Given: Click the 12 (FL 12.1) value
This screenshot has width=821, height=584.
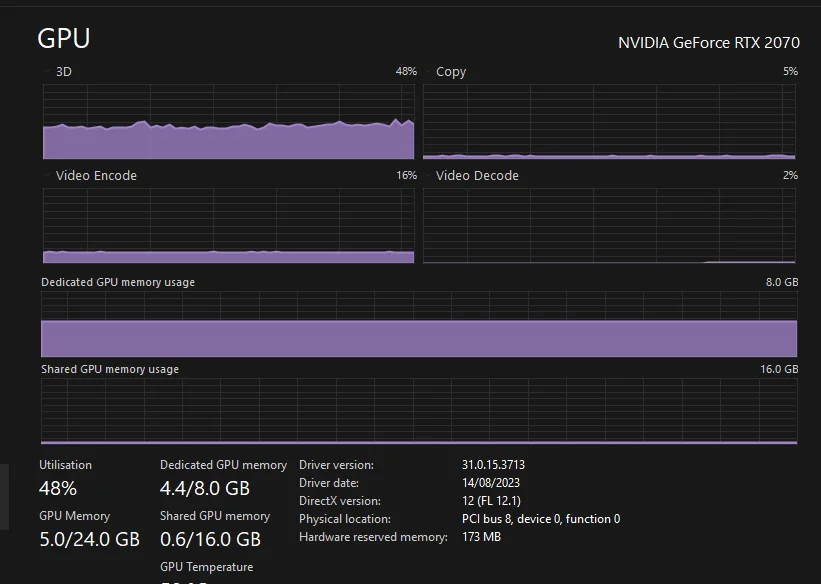Looking at the screenshot, I should click(x=492, y=501).
